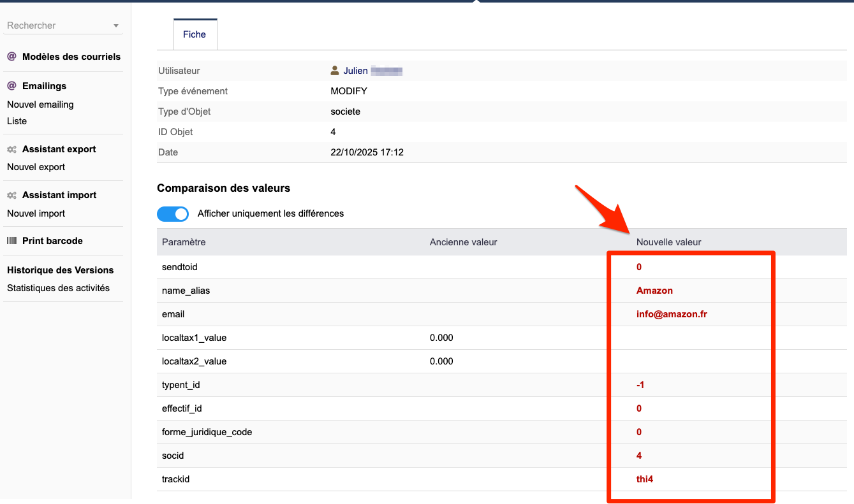The height and width of the screenshot is (504, 854).
Task: Open user Julien's profile link
Action: tap(356, 71)
